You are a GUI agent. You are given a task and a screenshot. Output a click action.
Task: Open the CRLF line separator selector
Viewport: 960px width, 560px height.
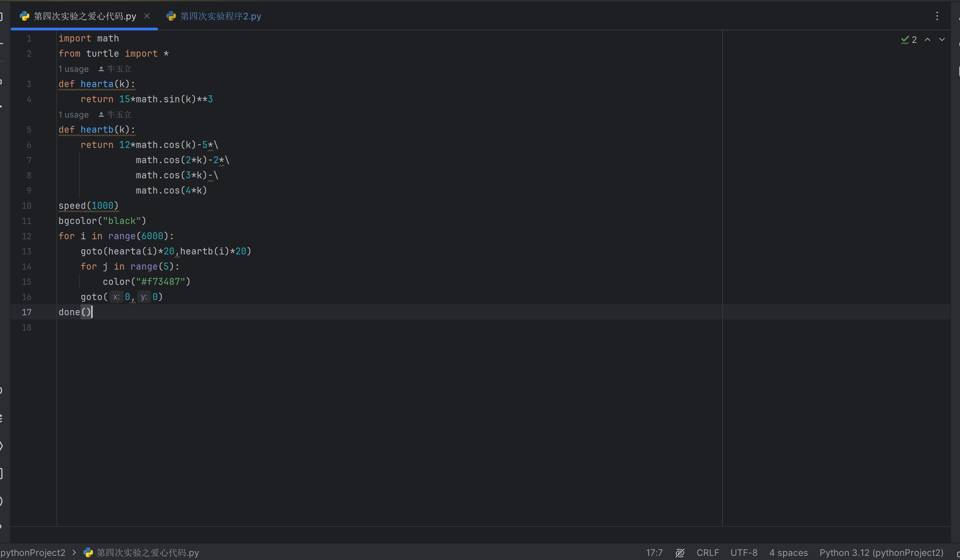[708, 552]
